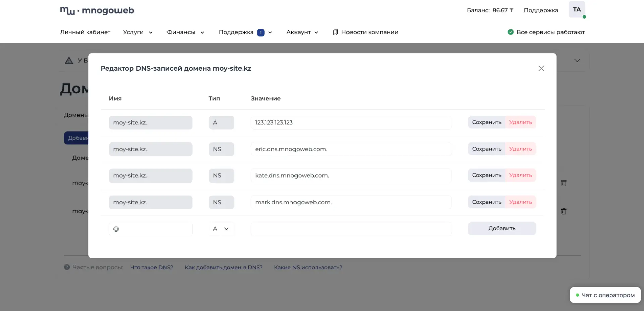Image resolution: width=644 pixels, height=311 pixels.
Task: Open Чат с оператором widget
Action: [605, 295]
